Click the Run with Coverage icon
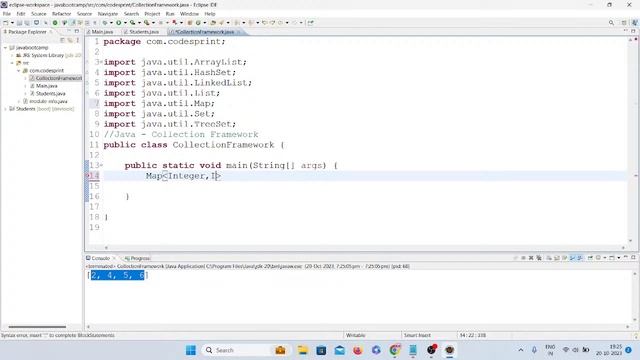This screenshot has height=360, width=640. coord(132,23)
